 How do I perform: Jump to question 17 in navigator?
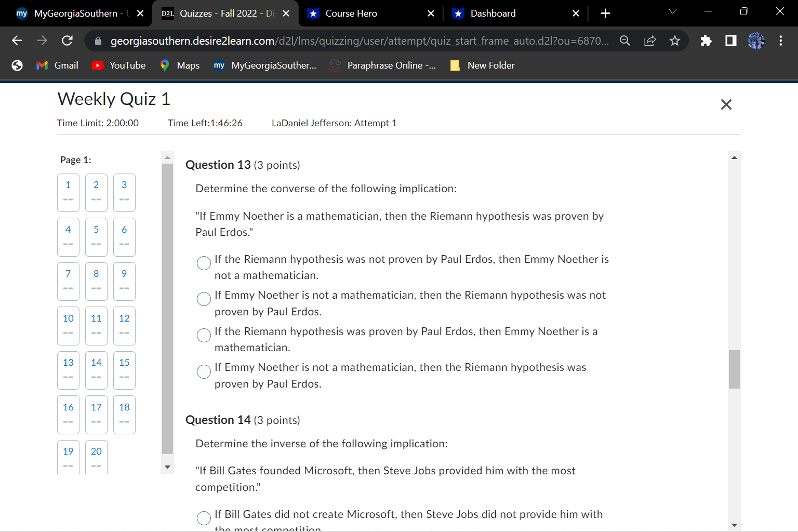point(96,415)
